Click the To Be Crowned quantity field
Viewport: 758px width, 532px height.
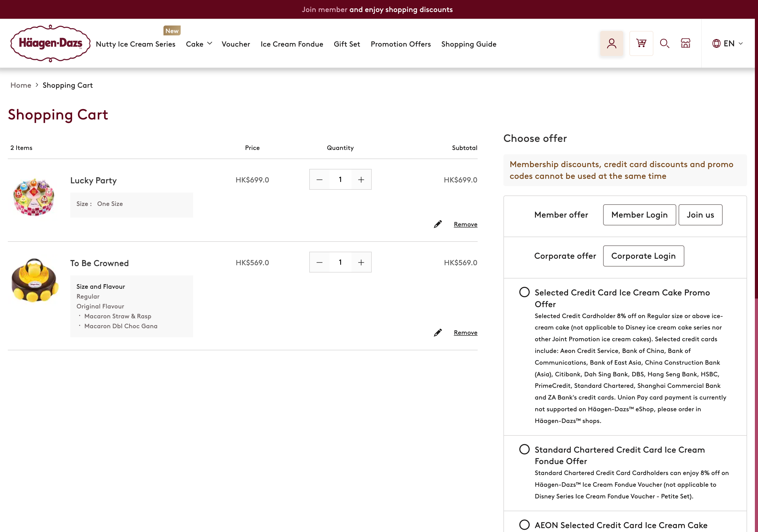[x=340, y=262]
